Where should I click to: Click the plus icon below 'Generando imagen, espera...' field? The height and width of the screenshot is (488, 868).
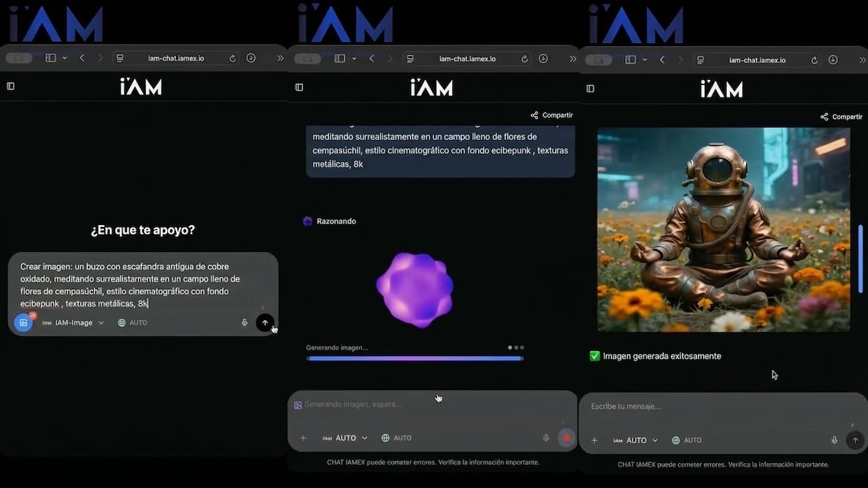303,438
